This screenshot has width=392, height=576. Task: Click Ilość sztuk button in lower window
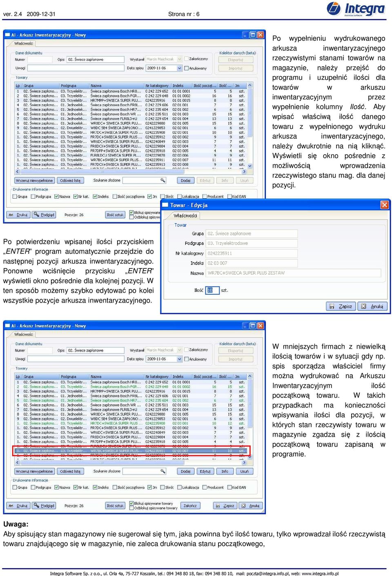115,506
